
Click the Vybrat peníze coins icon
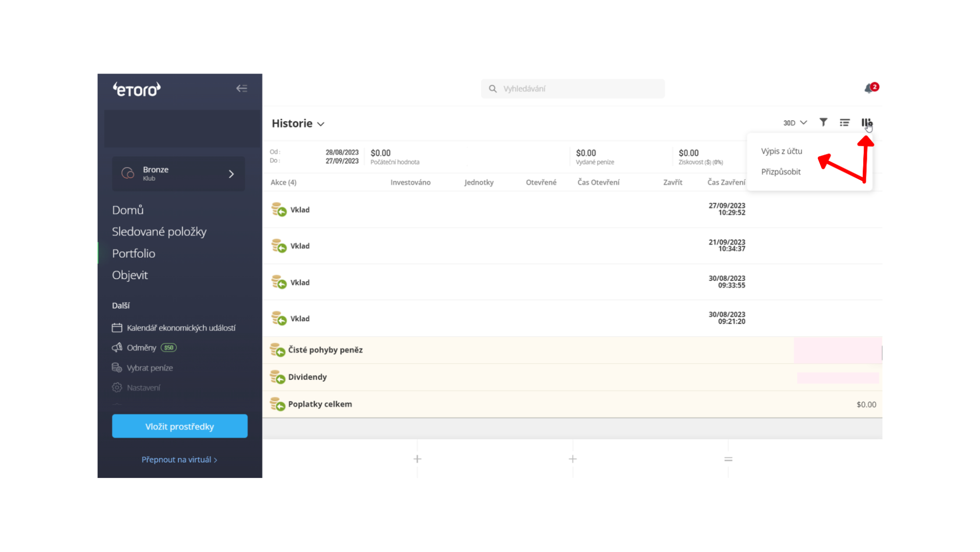117,368
